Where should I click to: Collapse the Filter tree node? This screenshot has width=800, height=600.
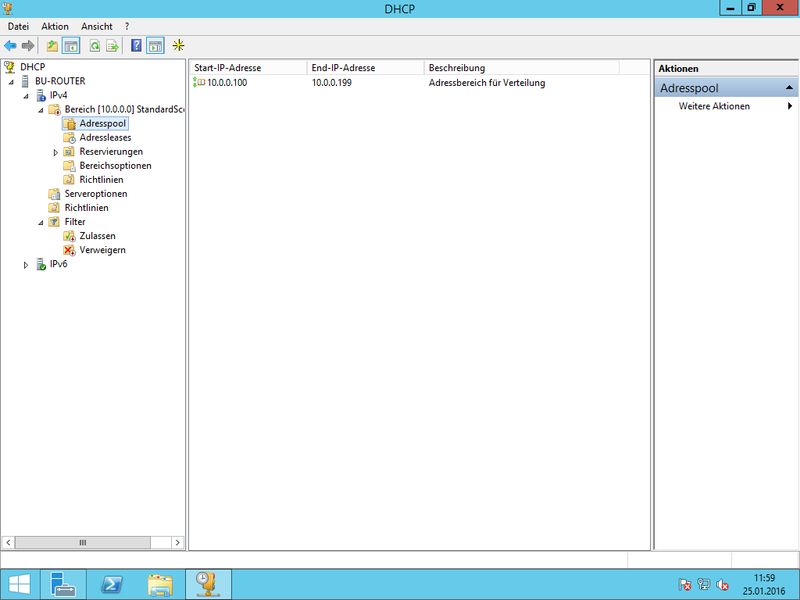(x=41, y=222)
